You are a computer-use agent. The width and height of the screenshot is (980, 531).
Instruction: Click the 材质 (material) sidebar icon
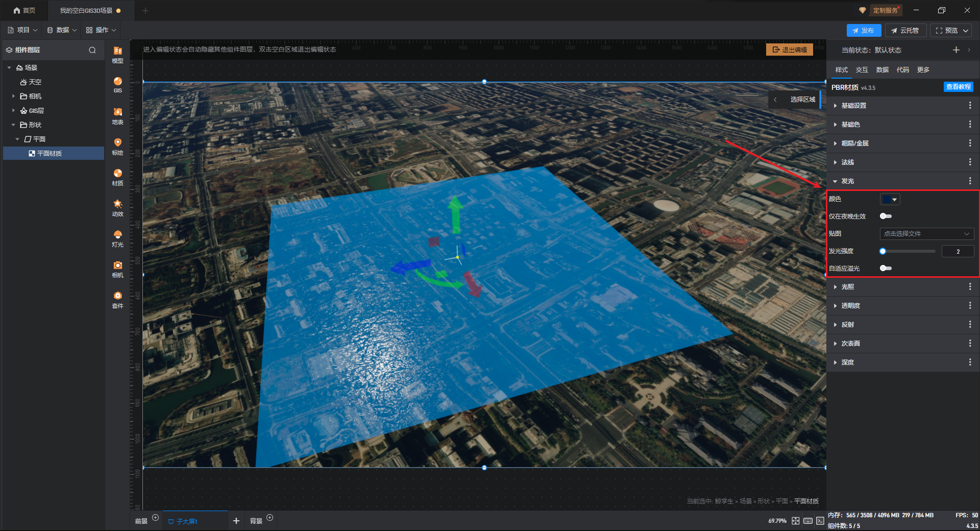[117, 177]
